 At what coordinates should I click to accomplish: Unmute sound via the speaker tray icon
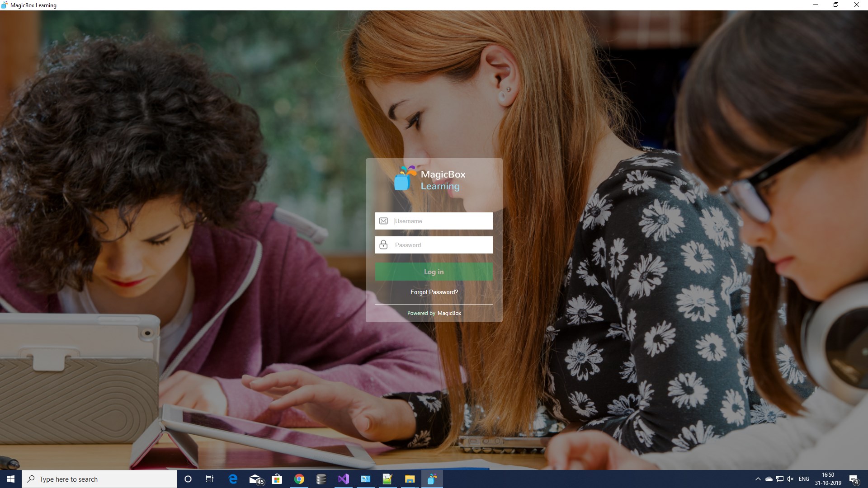point(790,479)
